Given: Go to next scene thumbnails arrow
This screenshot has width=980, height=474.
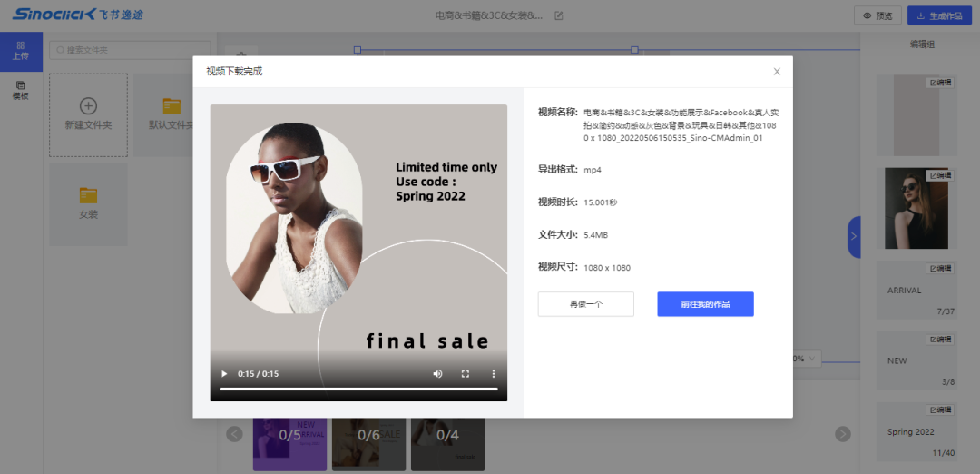Looking at the screenshot, I should (x=843, y=434).
